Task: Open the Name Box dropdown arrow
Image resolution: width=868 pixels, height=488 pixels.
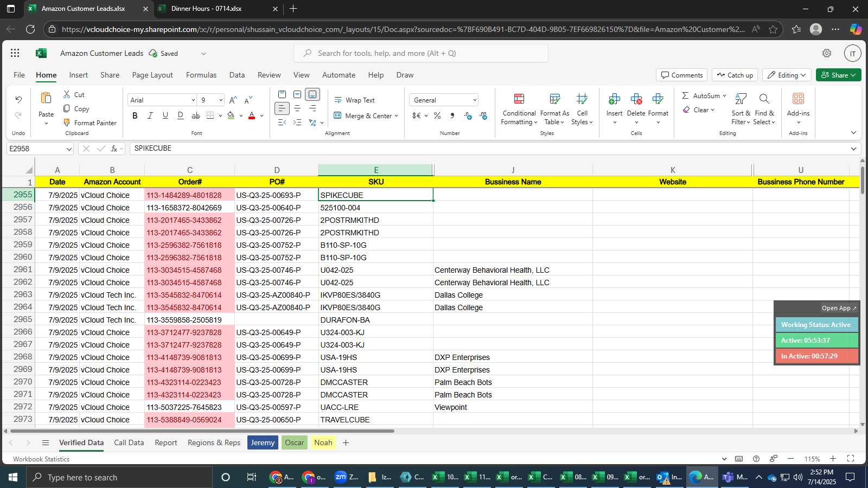Action: click(x=69, y=149)
